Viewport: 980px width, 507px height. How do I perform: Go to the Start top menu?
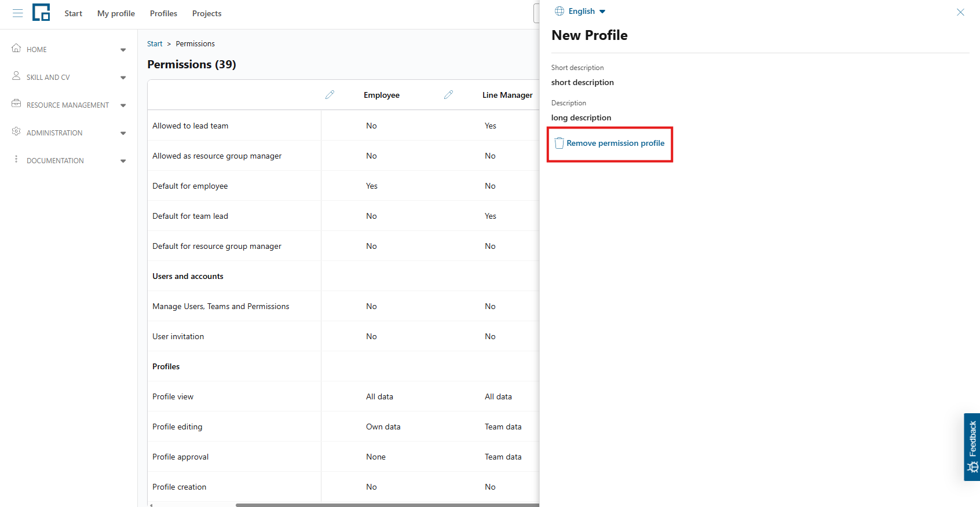(74, 13)
